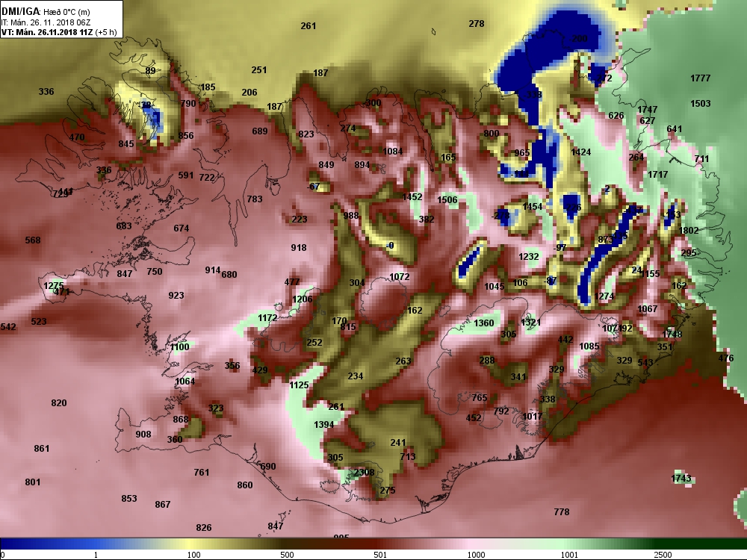Click the map value '1743'
Screen dimensions: 747x560
[681, 478]
